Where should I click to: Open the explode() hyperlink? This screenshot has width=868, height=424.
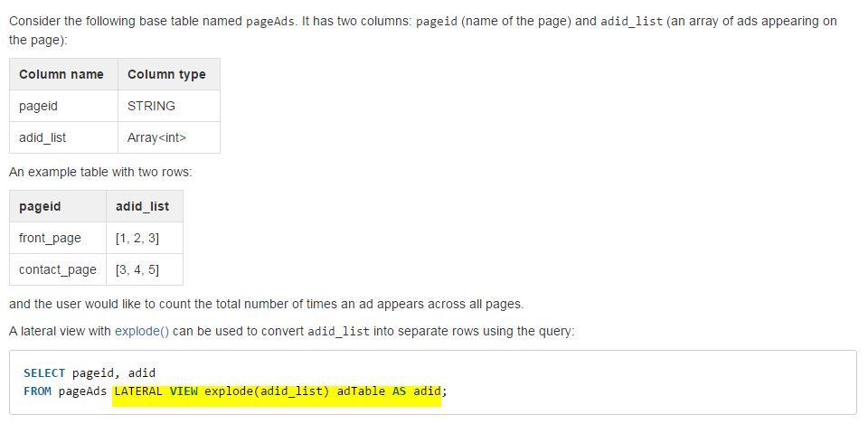click(x=142, y=331)
